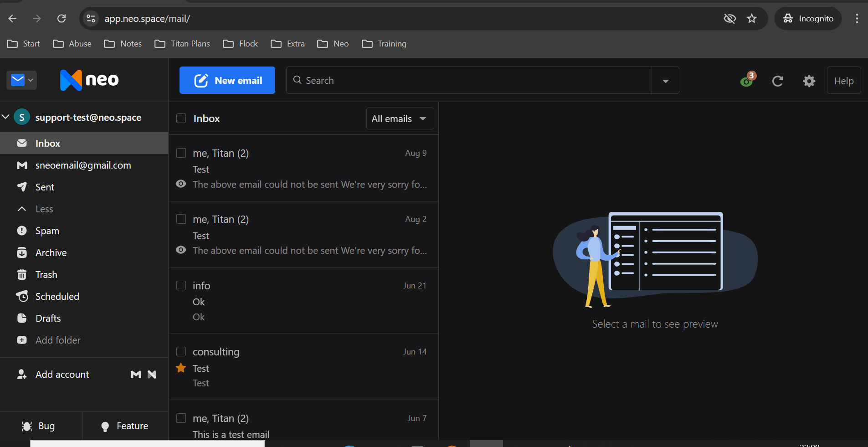This screenshot has width=868, height=447.
Task: Click the starred icon on consulting email
Action: tap(181, 368)
